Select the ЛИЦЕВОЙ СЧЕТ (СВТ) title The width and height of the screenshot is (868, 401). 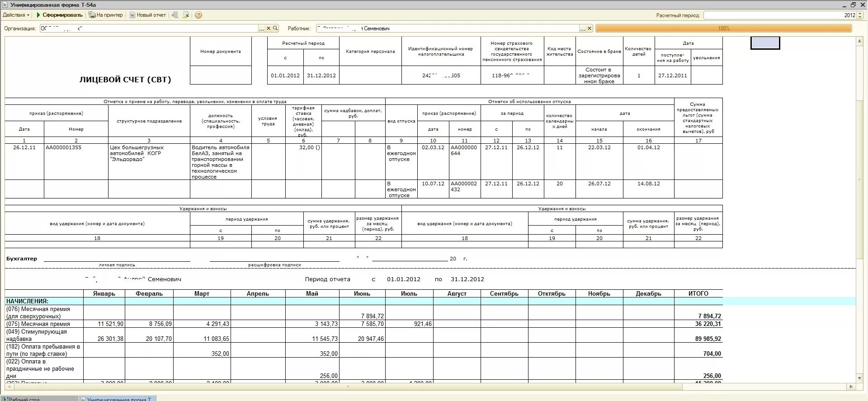[x=125, y=80]
